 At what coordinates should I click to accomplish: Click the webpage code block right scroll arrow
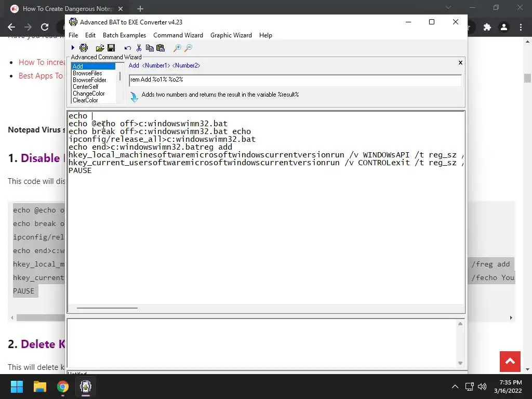pos(511,318)
